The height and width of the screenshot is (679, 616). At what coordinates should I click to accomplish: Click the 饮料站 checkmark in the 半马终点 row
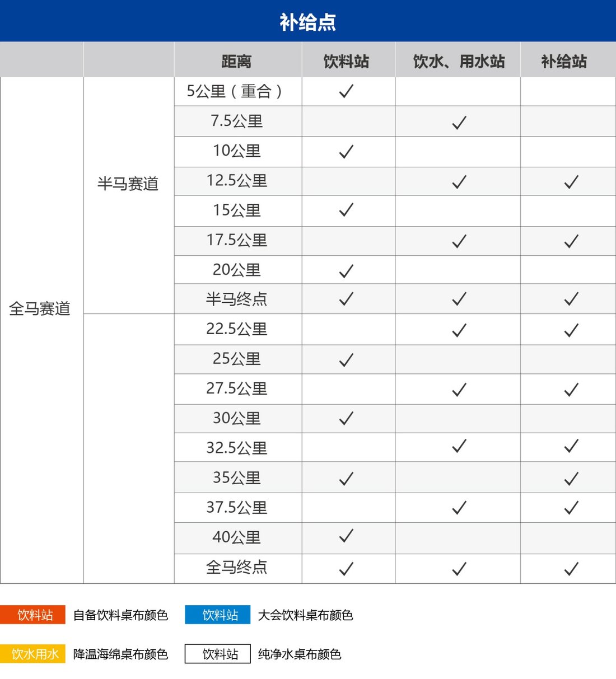click(x=347, y=299)
